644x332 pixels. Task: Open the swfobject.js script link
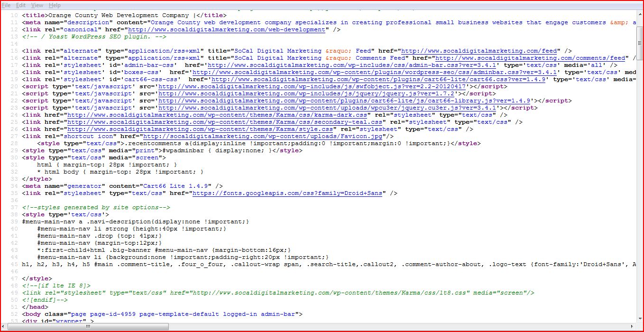click(313, 86)
